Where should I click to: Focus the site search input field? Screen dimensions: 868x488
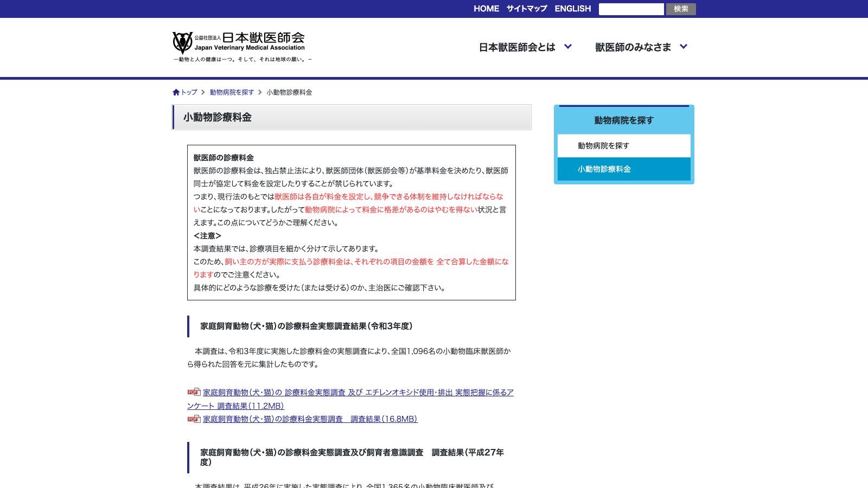[631, 9]
